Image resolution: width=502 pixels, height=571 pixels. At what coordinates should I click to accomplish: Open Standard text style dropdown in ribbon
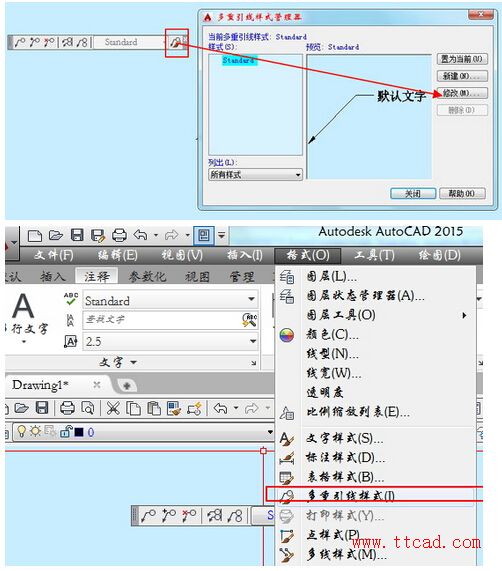[x=251, y=299]
